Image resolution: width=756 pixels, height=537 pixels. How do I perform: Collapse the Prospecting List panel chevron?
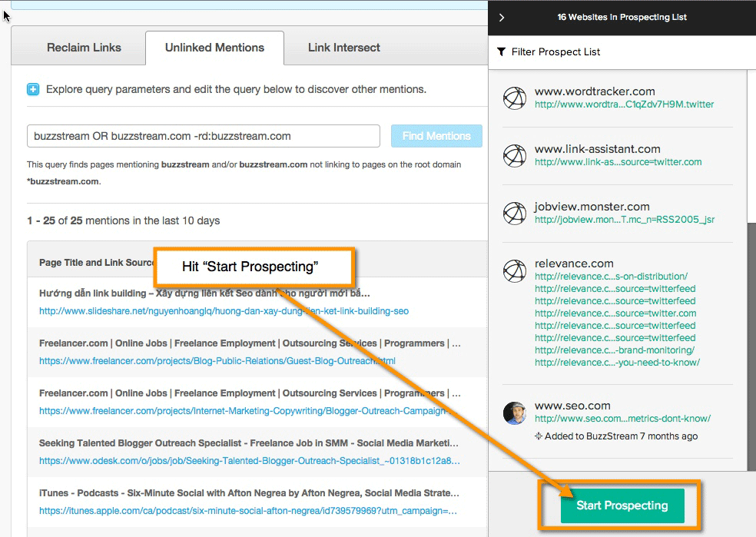(502, 18)
